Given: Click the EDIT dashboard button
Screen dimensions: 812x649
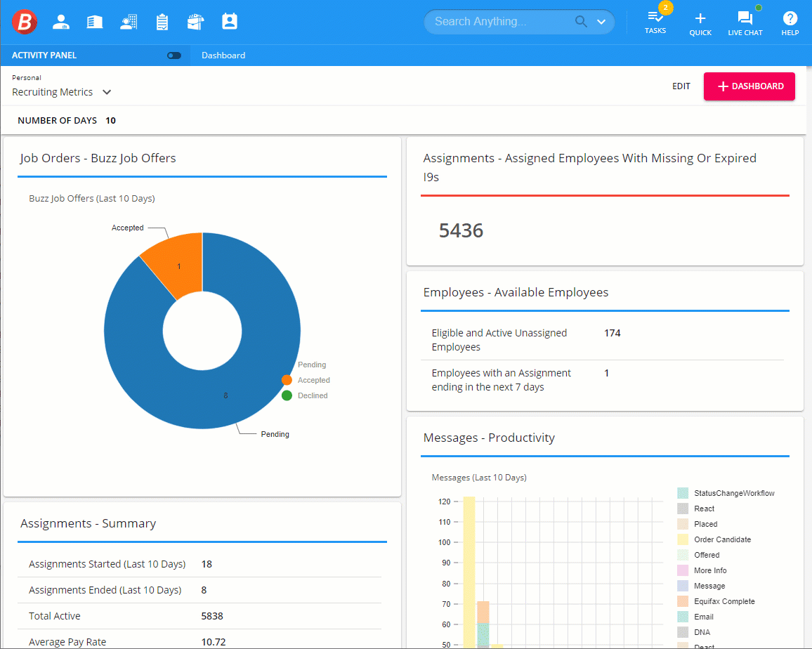Looking at the screenshot, I should click(681, 86).
